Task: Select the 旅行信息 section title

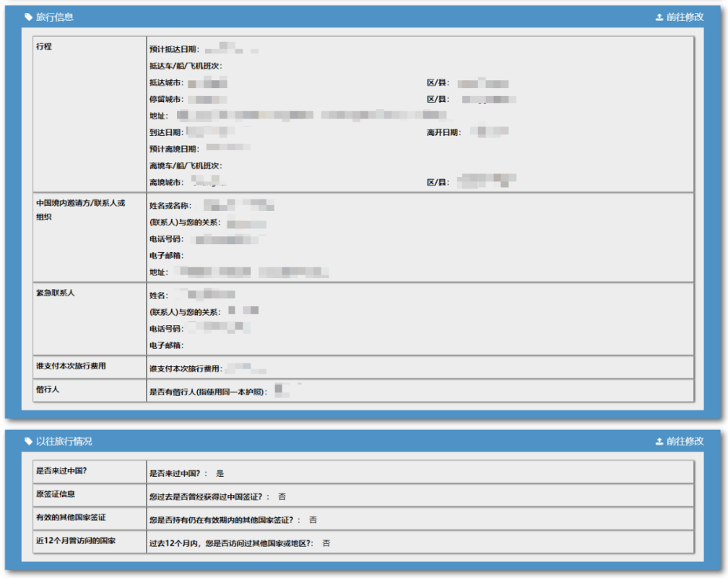Action: click(55, 17)
